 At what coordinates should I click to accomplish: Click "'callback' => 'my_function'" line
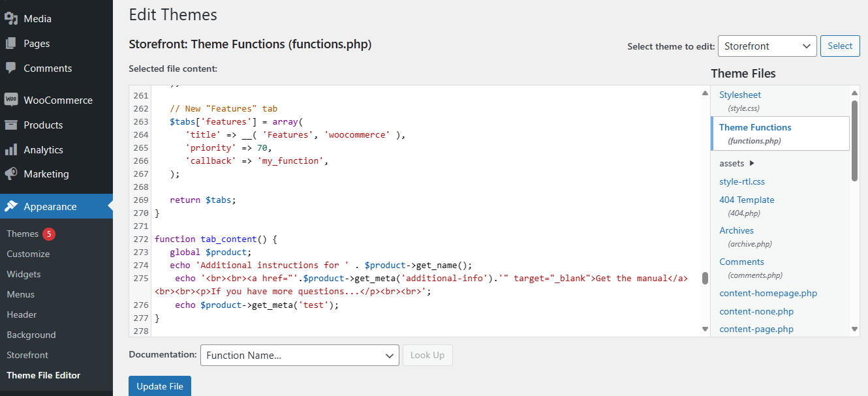point(256,160)
